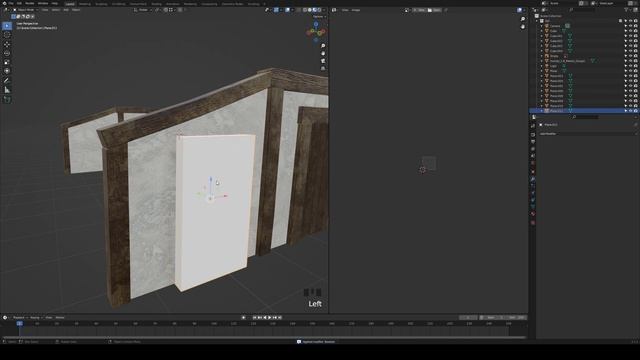Open the image editor Image menu
Viewport: 640px width, 360px height.
(x=356, y=10)
